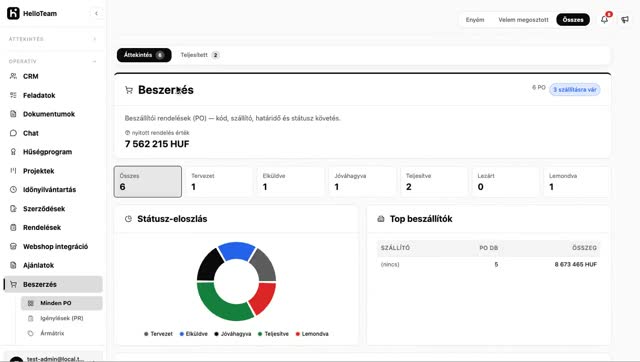Open the Hűségprogram section

(52, 152)
